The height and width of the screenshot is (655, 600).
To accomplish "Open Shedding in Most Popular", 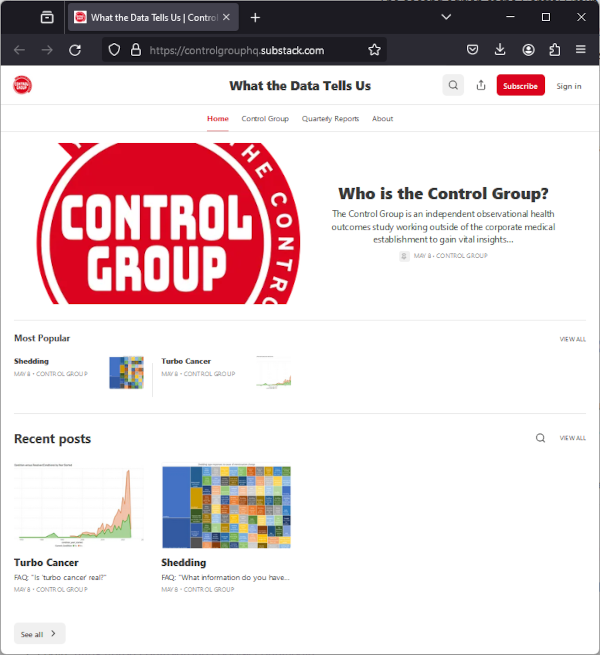I will coord(31,361).
